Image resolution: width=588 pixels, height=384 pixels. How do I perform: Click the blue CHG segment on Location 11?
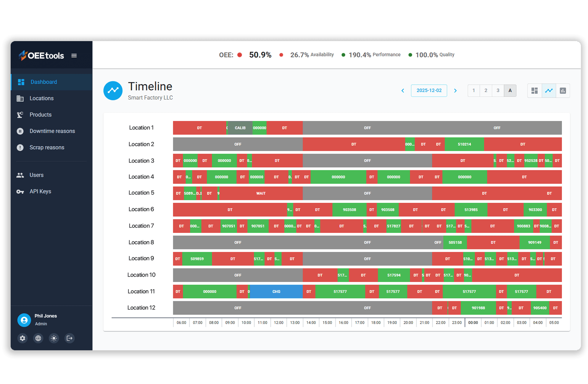pos(276,291)
